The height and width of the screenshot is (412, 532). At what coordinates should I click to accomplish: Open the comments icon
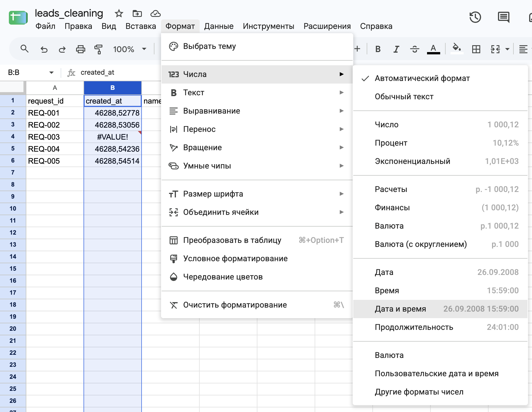click(503, 17)
